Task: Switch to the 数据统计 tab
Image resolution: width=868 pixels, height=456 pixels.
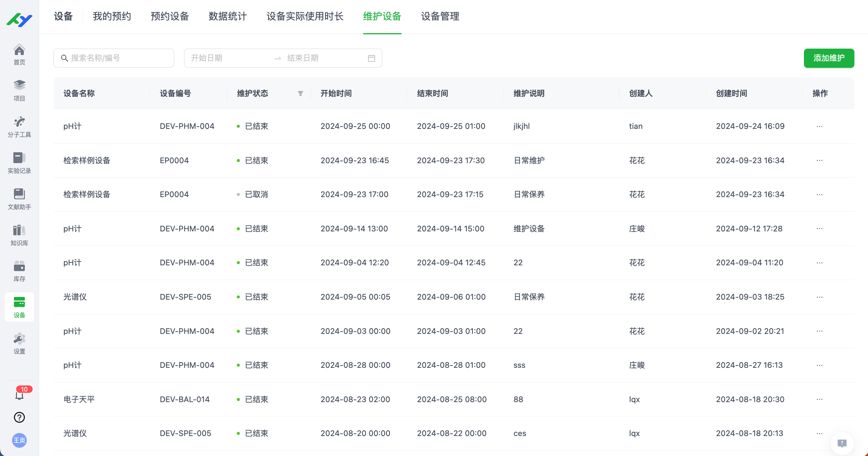Action: point(227,17)
